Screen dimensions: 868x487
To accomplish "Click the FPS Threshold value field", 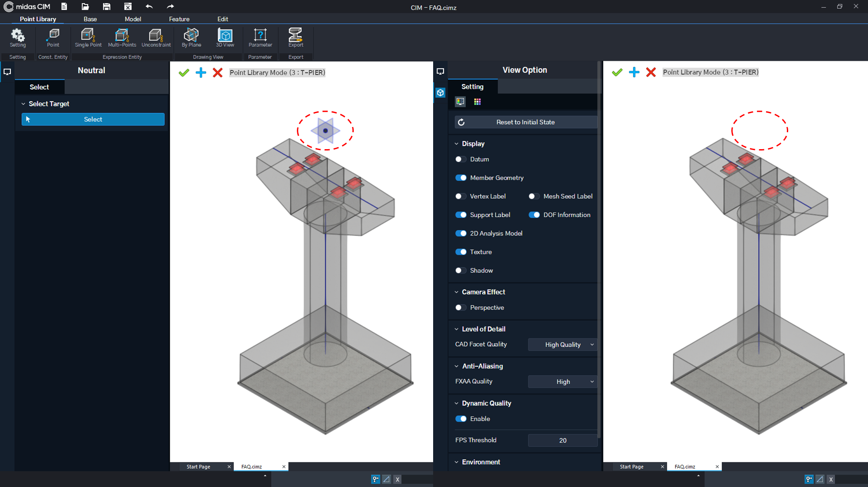I will 562,441.
